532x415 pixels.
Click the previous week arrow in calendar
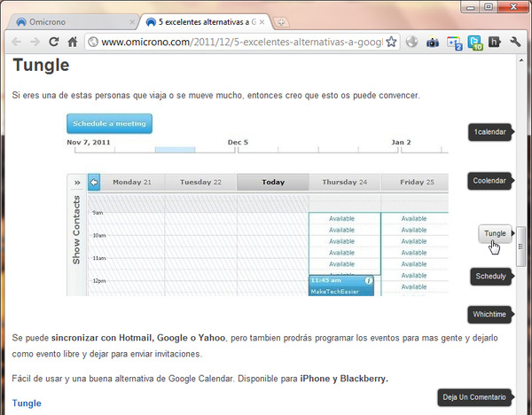pos(94,182)
